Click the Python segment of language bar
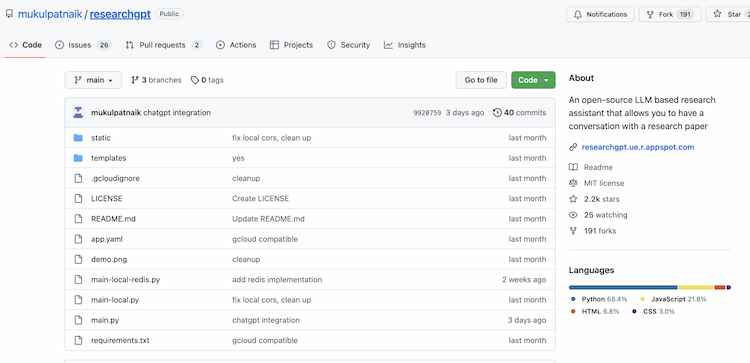The image size is (750, 363). [x=623, y=287]
